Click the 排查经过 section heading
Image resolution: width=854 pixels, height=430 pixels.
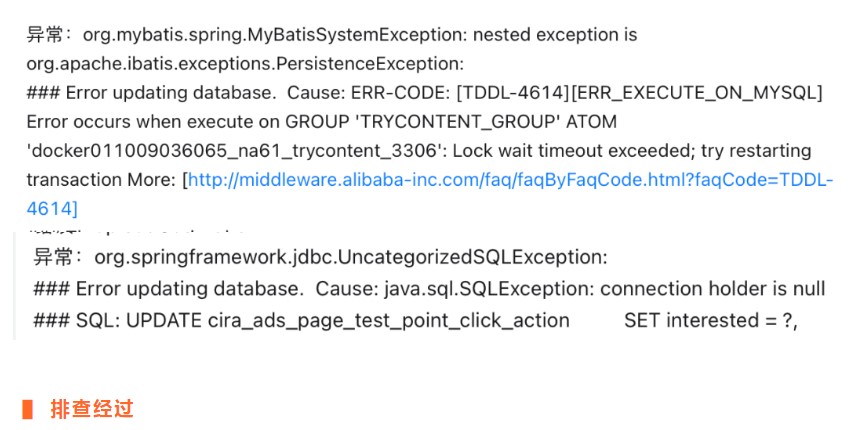click(91, 408)
